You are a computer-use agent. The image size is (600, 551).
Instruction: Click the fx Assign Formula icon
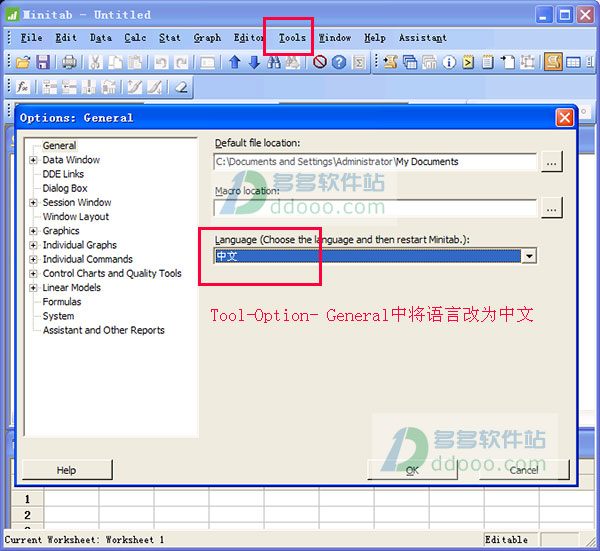(x=23, y=87)
